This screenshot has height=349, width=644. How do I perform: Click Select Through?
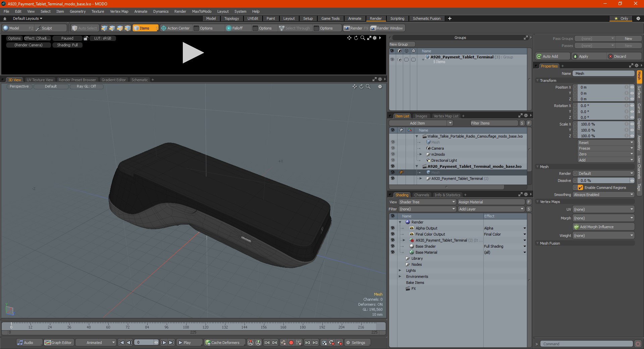coord(294,28)
